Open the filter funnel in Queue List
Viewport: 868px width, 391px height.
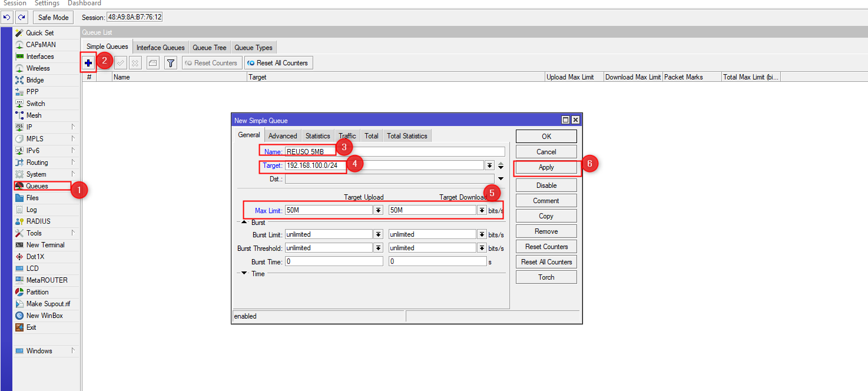(170, 63)
